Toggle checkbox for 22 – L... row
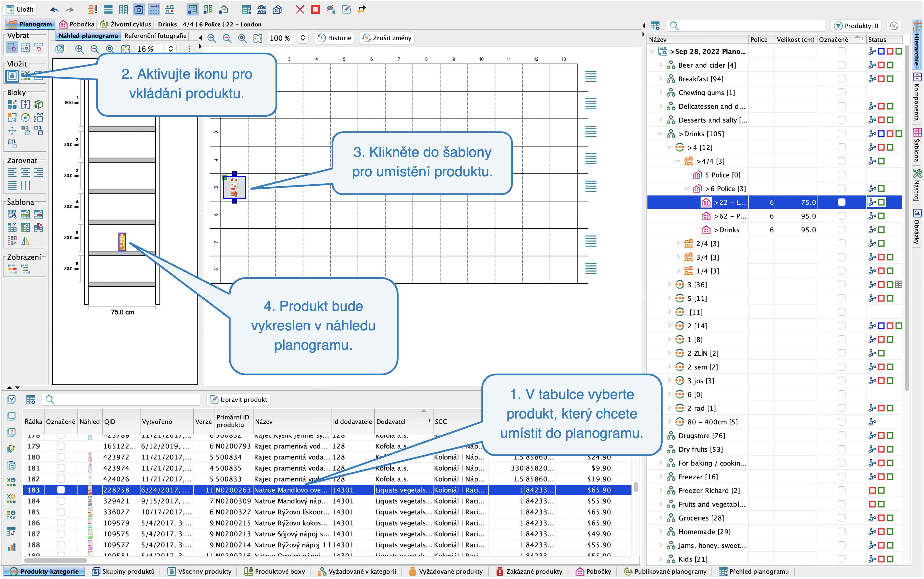This screenshot has height=579, width=924. pos(841,202)
